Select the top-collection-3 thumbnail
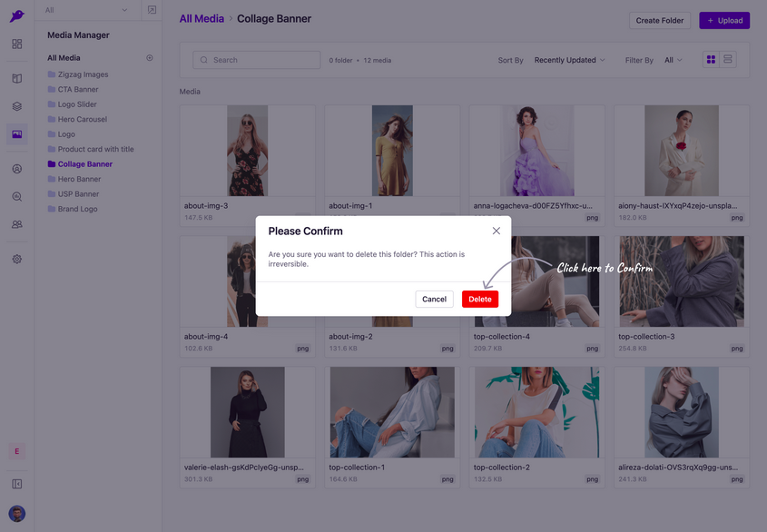This screenshot has width=767, height=532. (682, 281)
